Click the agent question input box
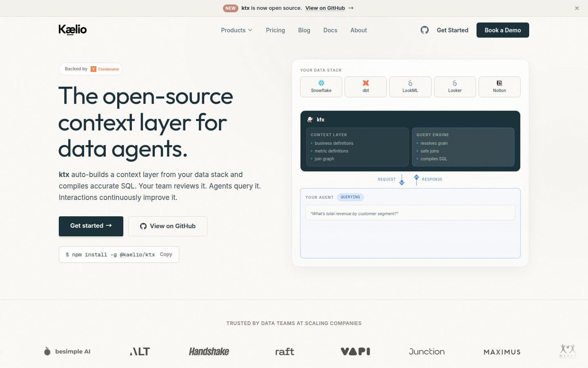This screenshot has width=588, height=368. coord(410,213)
